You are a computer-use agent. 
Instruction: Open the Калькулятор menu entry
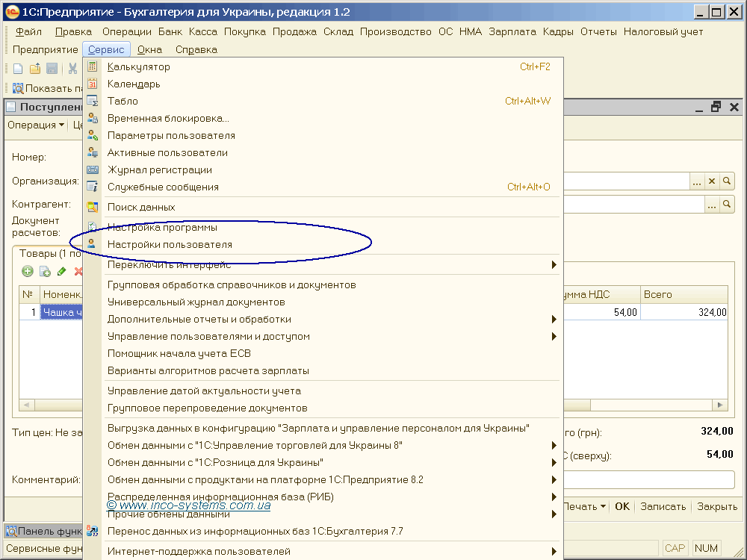(x=323, y=66)
